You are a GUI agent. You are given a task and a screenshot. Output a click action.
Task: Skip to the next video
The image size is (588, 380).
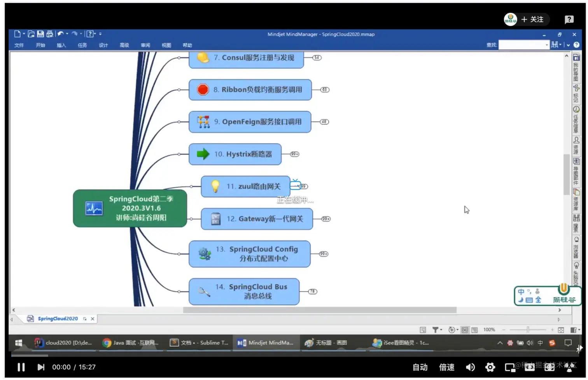41,367
